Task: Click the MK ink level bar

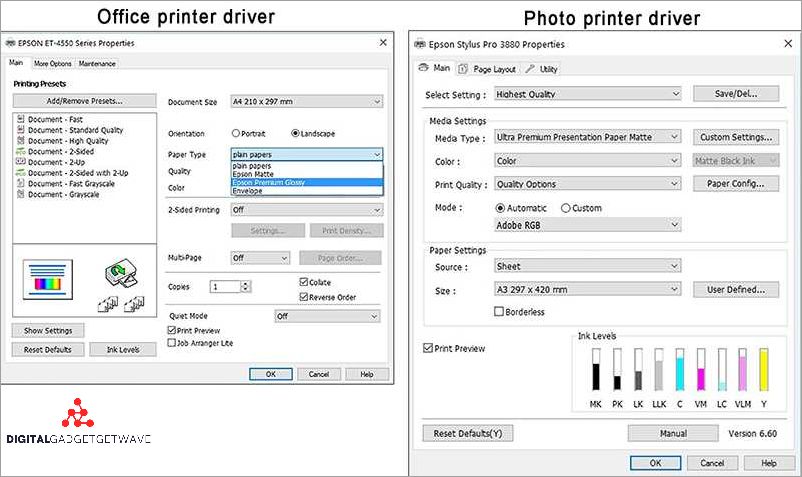Action: (596, 370)
